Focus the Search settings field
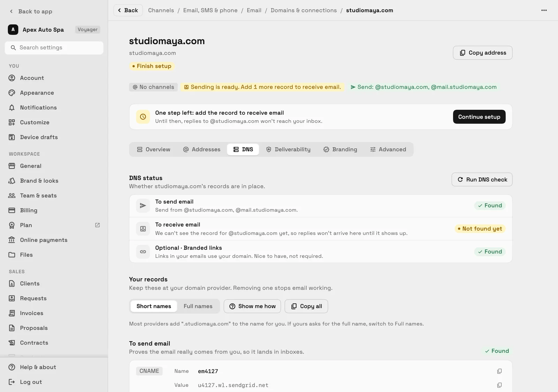Image resolution: width=558 pixels, height=392 pixels. [54, 48]
